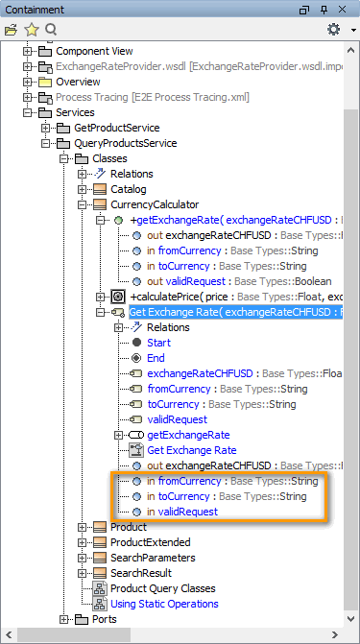
Task: Select the Catalog class in tree
Action: [129, 189]
